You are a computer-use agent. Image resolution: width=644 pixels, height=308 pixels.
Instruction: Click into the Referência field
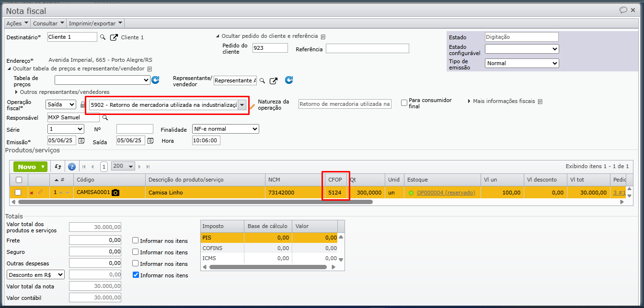pos(368,48)
